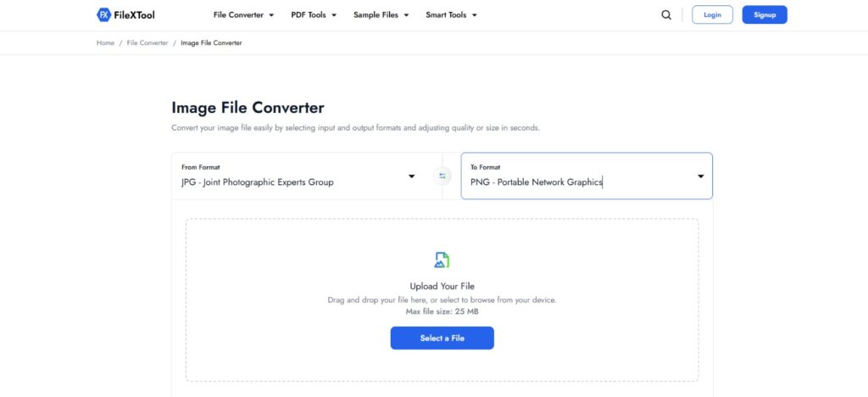Click the From Format dropdown arrow

point(412,176)
